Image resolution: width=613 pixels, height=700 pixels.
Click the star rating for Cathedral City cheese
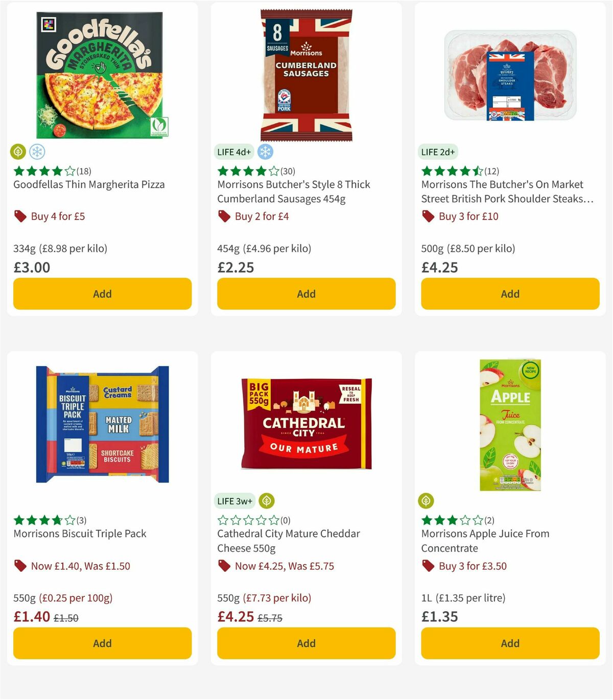tap(248, 521)
